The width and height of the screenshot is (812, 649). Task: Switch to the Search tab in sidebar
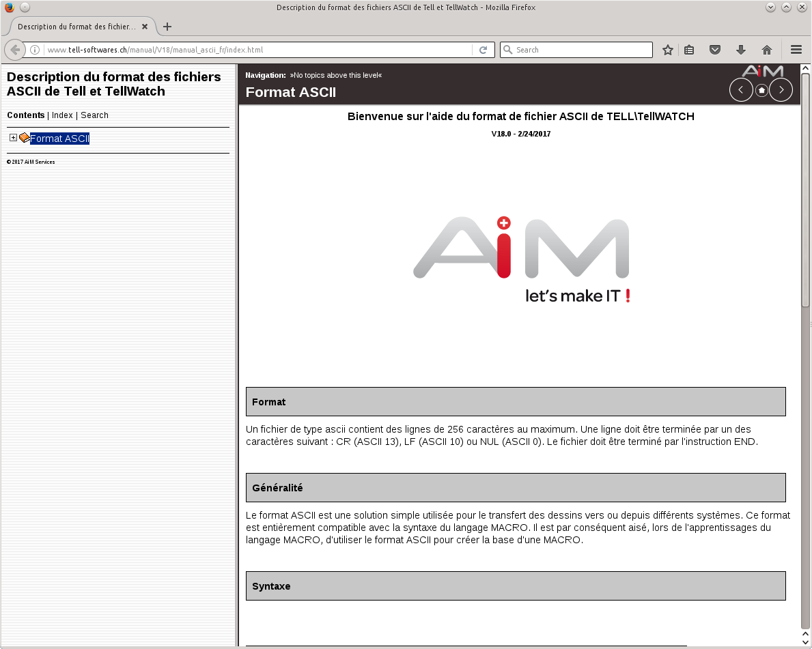[x=94, y=115]
